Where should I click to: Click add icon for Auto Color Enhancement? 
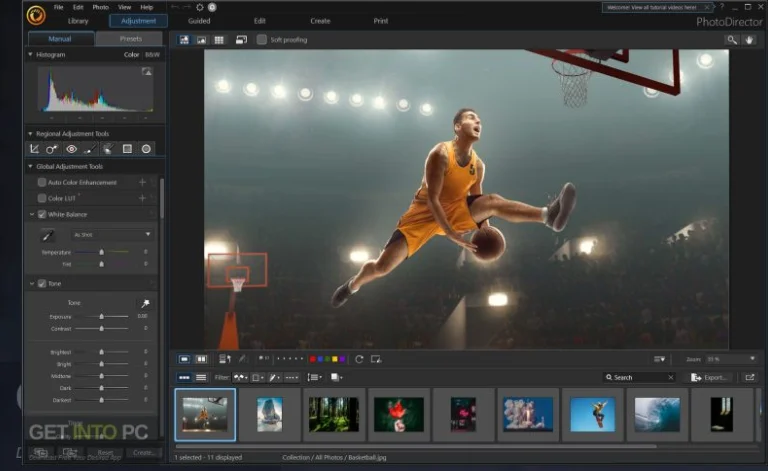click(x=142, y=182)
